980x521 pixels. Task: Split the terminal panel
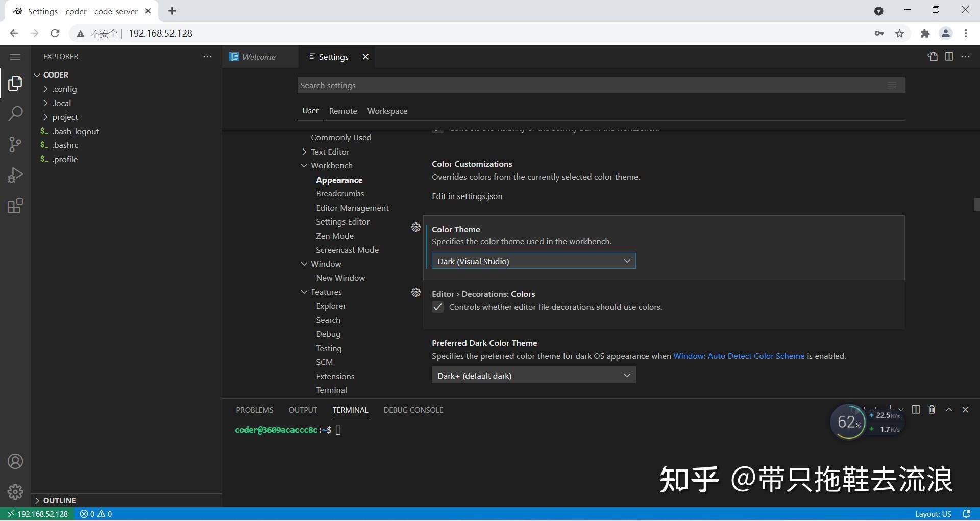tap(915, 409)
